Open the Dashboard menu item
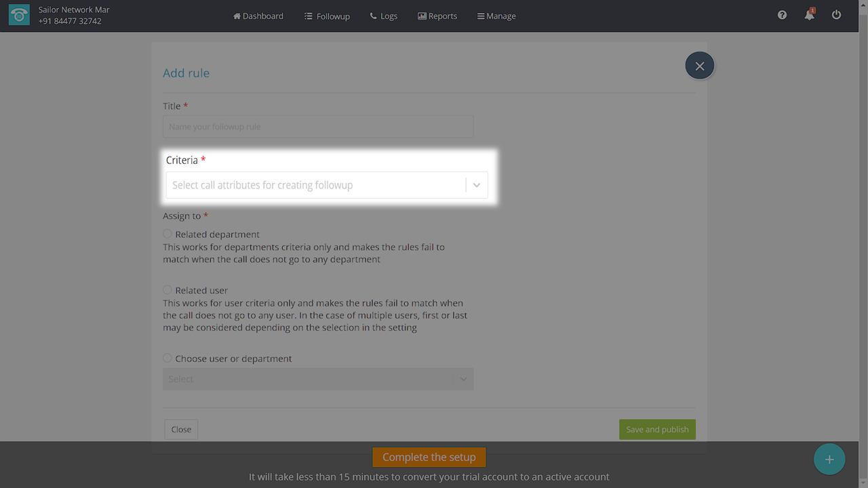 pos(258,16)
